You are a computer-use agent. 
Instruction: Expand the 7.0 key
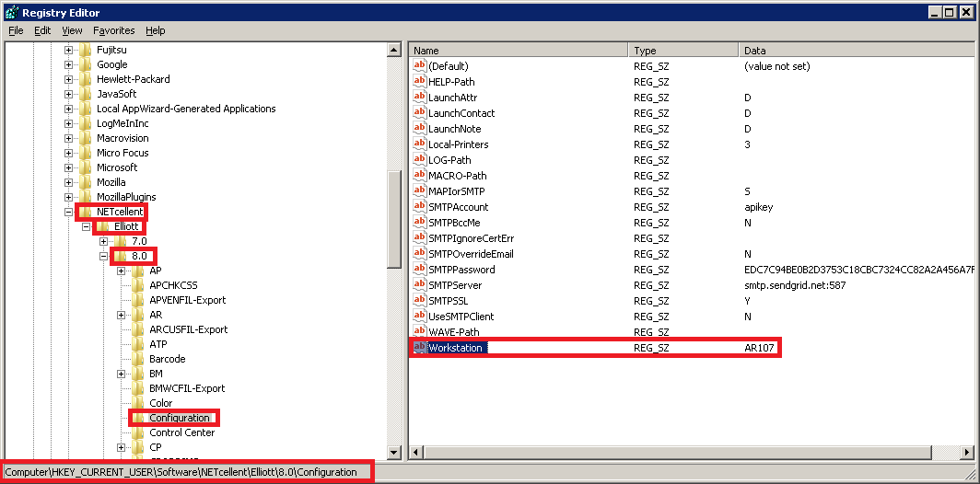click(x=104, y=241)
